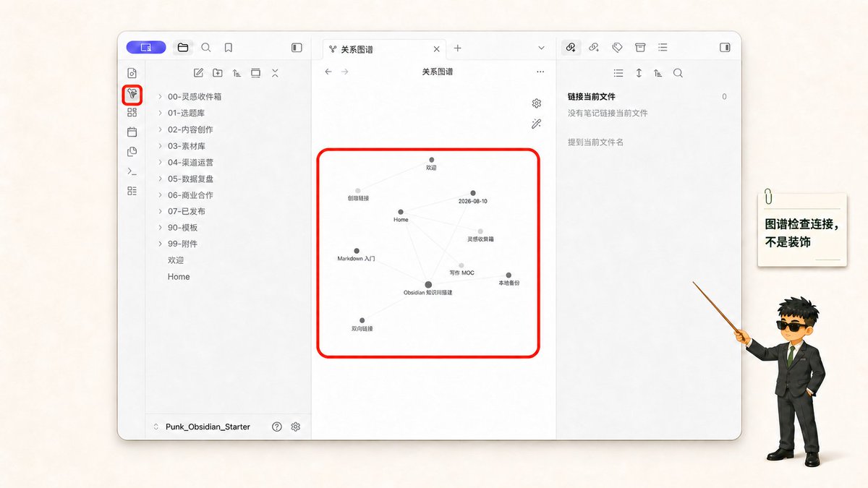Open more options menu for the graph view
The width and height of the screenshot is (868, 488).
540,72
